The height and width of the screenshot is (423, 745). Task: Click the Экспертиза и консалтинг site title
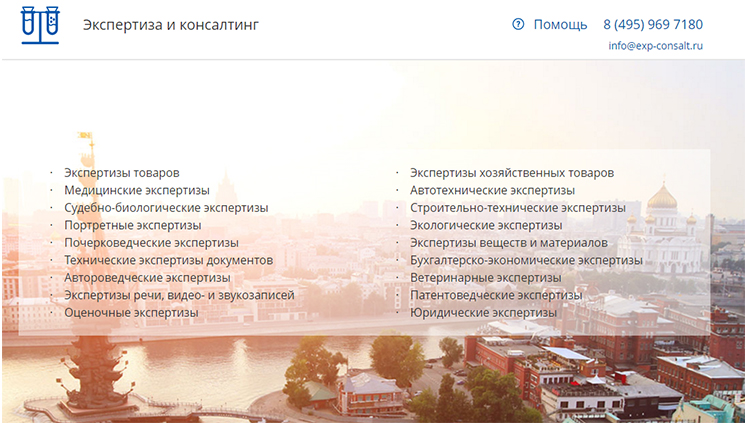click(x=170, y=24)
